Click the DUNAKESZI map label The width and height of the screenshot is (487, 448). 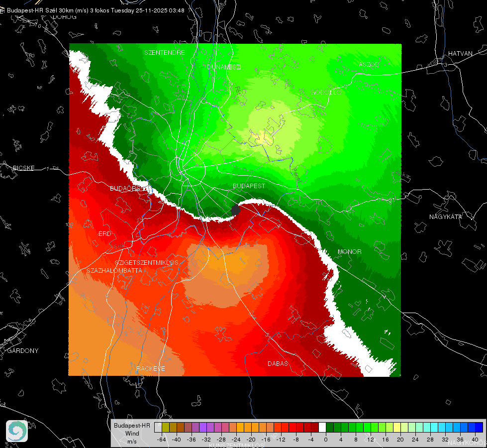[224, 67]
